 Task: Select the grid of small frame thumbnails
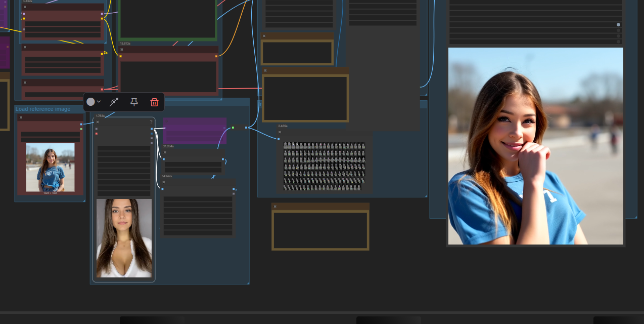(x=324, y=166)
